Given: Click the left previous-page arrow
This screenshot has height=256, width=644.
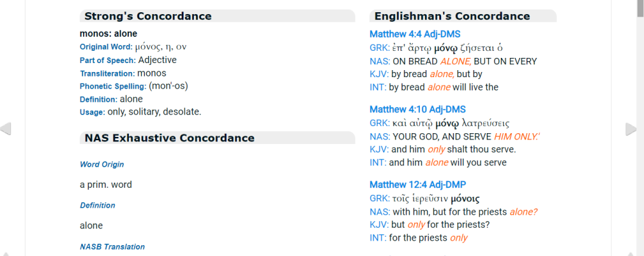Looking at the screenshot, I should 6,129.
